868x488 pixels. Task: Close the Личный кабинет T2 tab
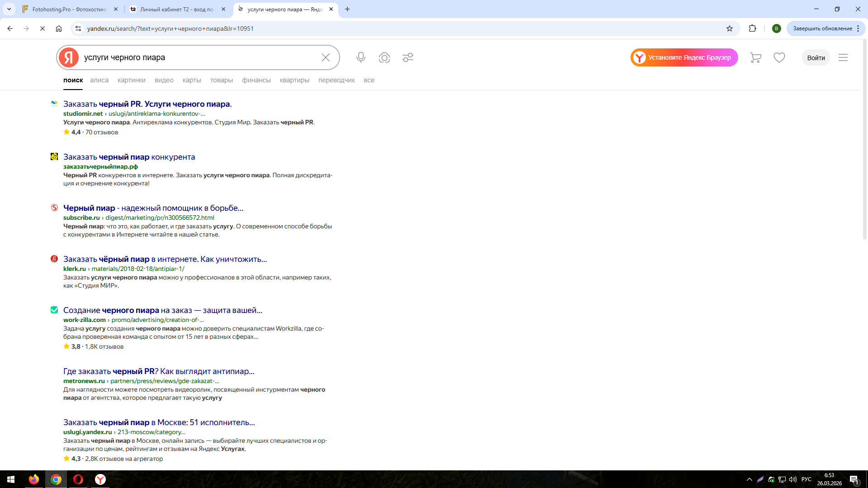223,9
